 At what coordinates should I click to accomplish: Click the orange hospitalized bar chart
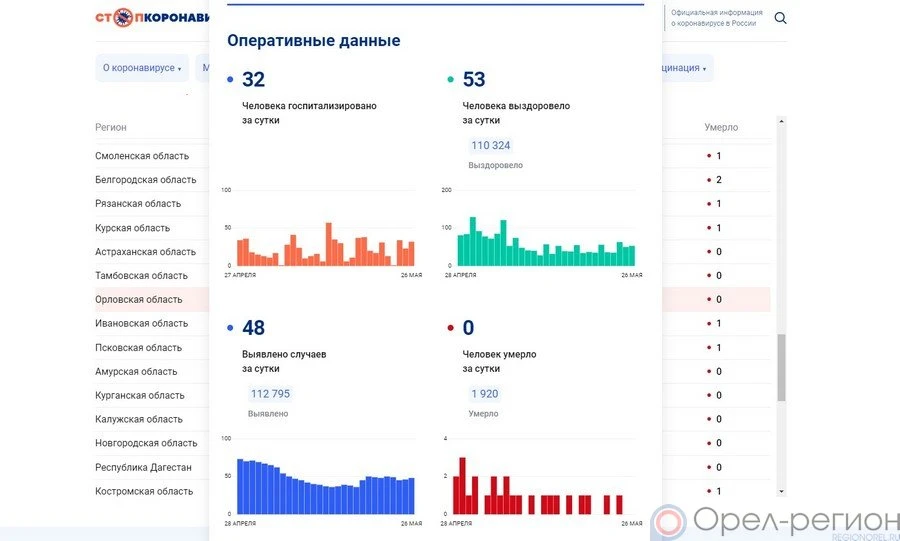tap(325, 245)
